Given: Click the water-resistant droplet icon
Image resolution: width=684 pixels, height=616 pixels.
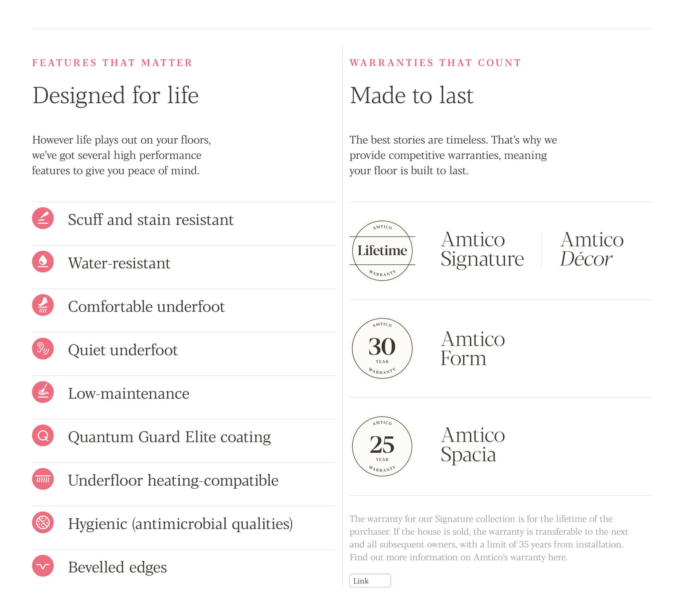Looking at the screenshot, I should (43, 261).
